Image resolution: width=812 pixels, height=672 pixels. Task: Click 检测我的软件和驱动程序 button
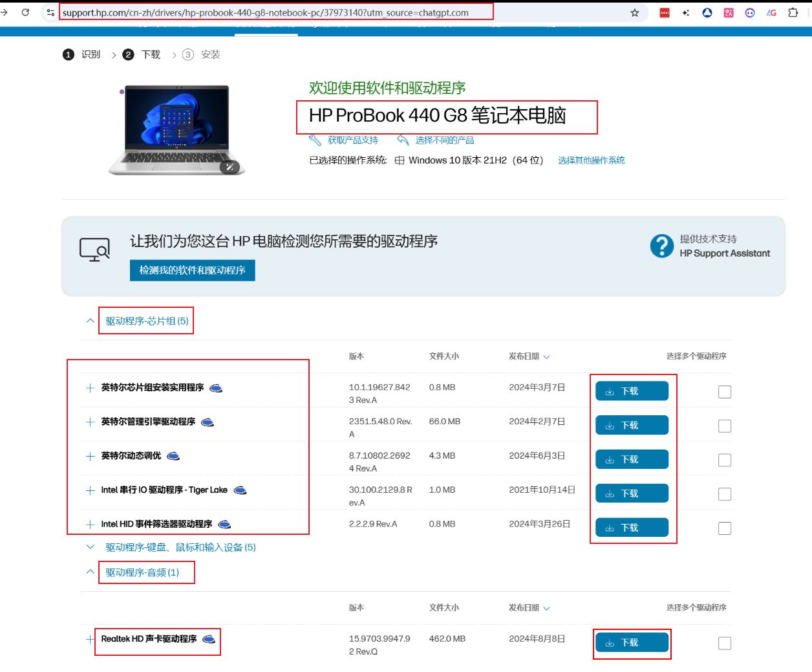pyautogui.click(x=192, y=270)
